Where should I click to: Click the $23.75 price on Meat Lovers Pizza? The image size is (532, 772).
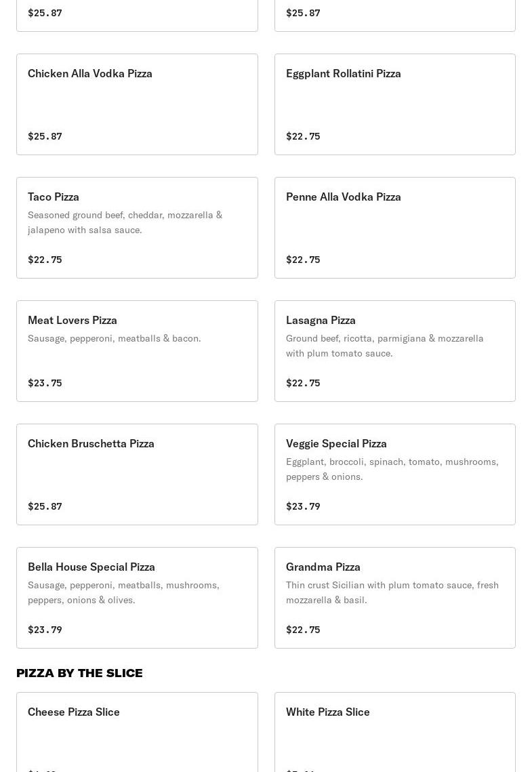45,383
